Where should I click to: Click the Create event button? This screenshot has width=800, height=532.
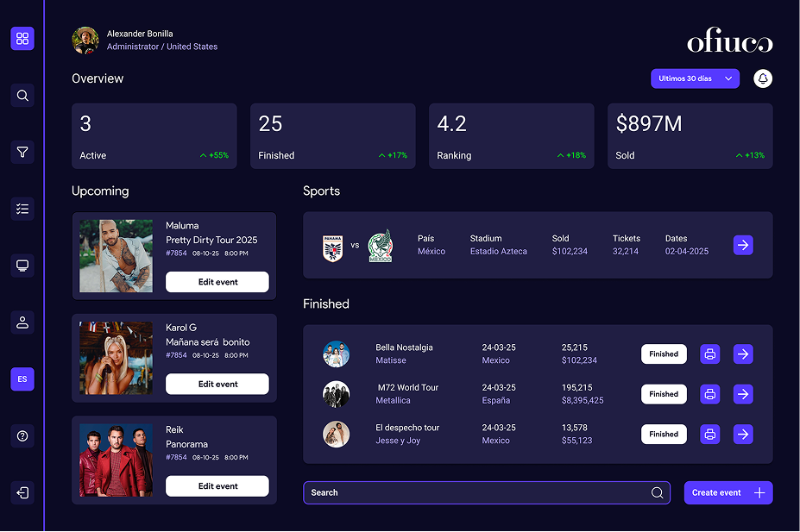coord(728,492)
